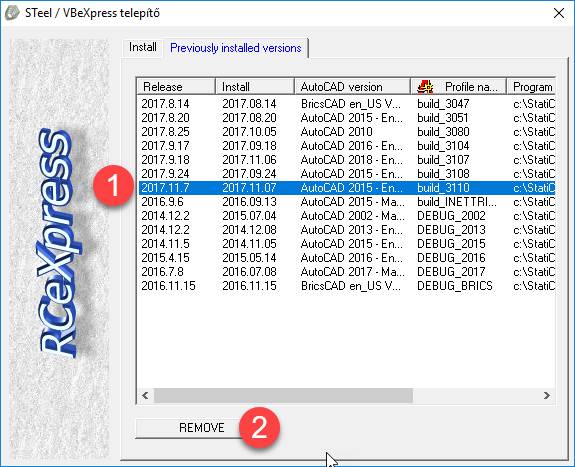The width and height of the screenshot is (575, 467).
Task: Select the AutoCAD 2010 build_3080 row
Action: pos(347,132)
